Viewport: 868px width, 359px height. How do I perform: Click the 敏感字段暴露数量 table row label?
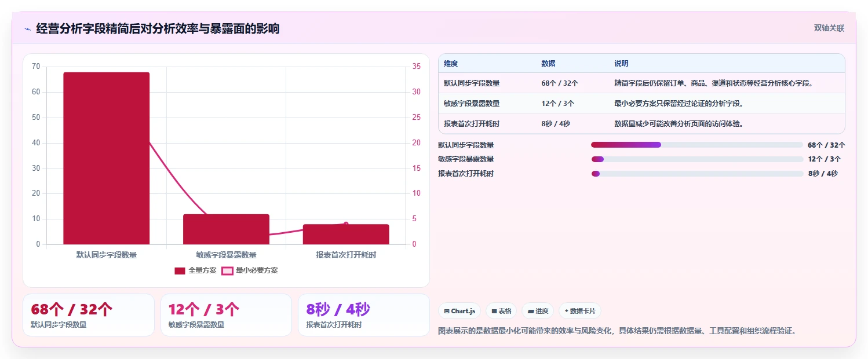point(472,104)
